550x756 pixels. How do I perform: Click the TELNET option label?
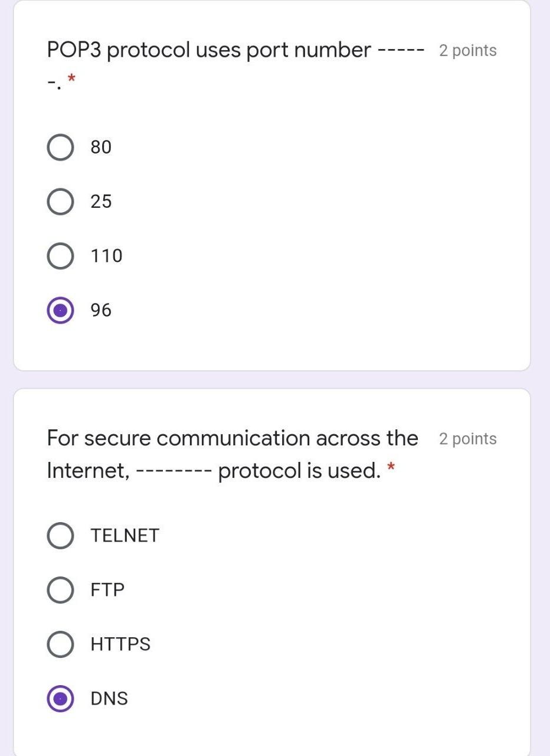coord(125,535)
